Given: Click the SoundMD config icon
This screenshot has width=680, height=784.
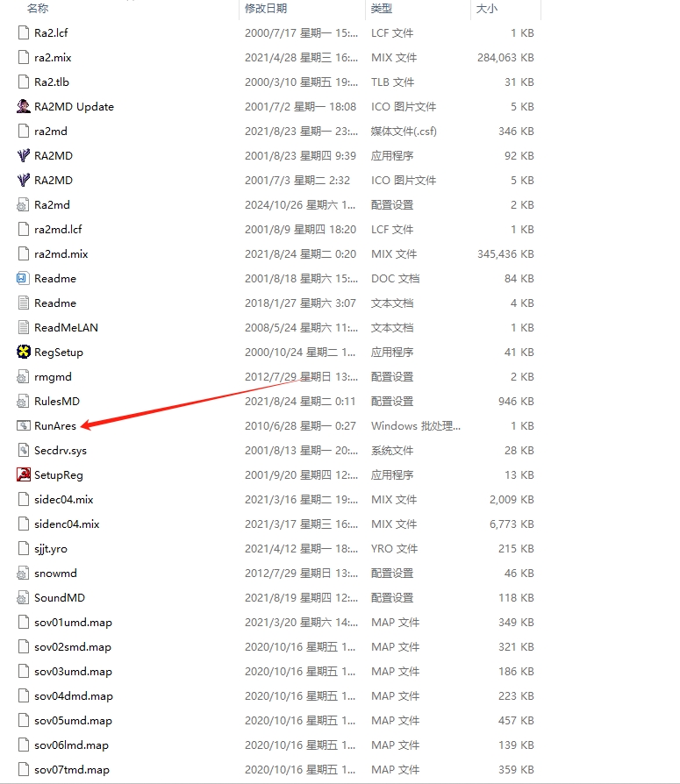Looking at the screenshot, I should click(x=23, y=597).
